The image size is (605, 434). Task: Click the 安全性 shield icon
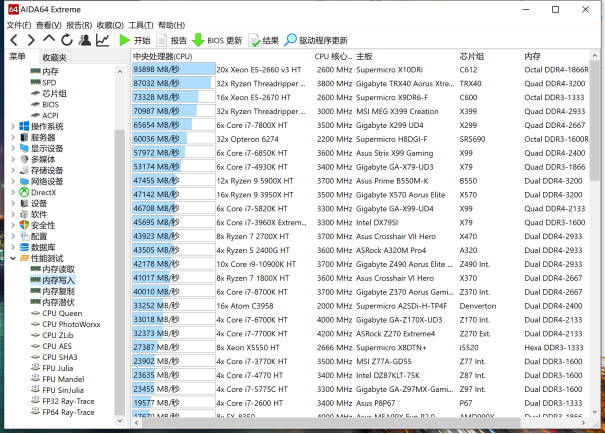pos(24,225)
